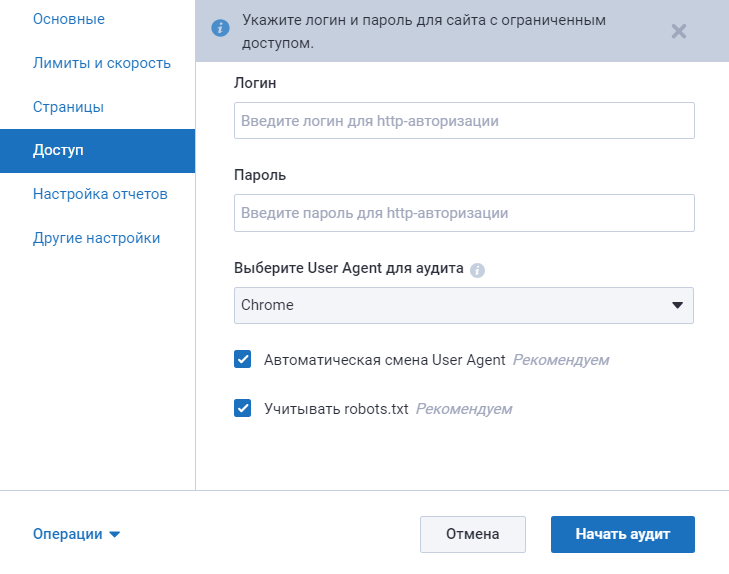Click the Начать аудит button

[622, 534]
